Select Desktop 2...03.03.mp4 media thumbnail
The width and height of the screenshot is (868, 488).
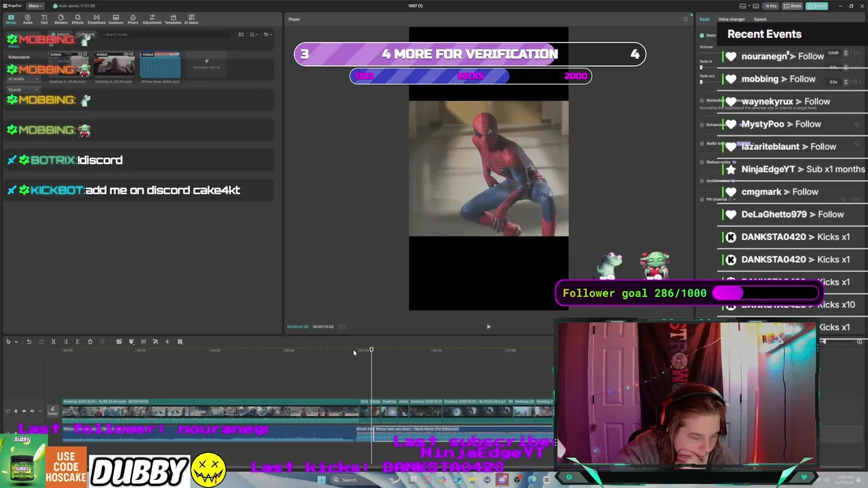(114, 64)
